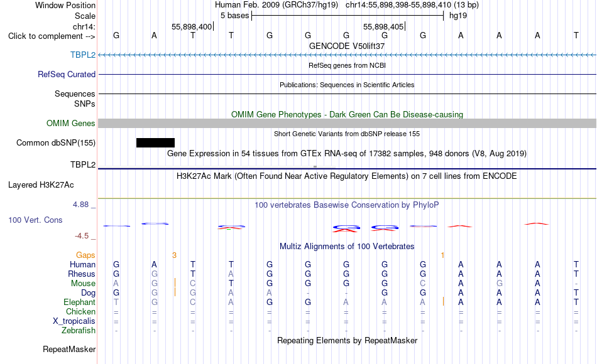Open the 100 Vert. Cons label
Viewport: 597px width, 364px height.
[35, 220]
